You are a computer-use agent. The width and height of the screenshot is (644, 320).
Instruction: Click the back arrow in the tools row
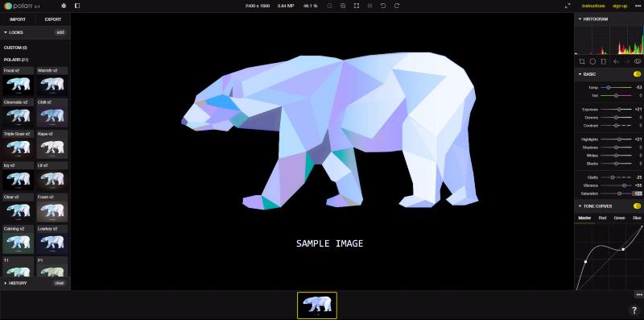616,61
